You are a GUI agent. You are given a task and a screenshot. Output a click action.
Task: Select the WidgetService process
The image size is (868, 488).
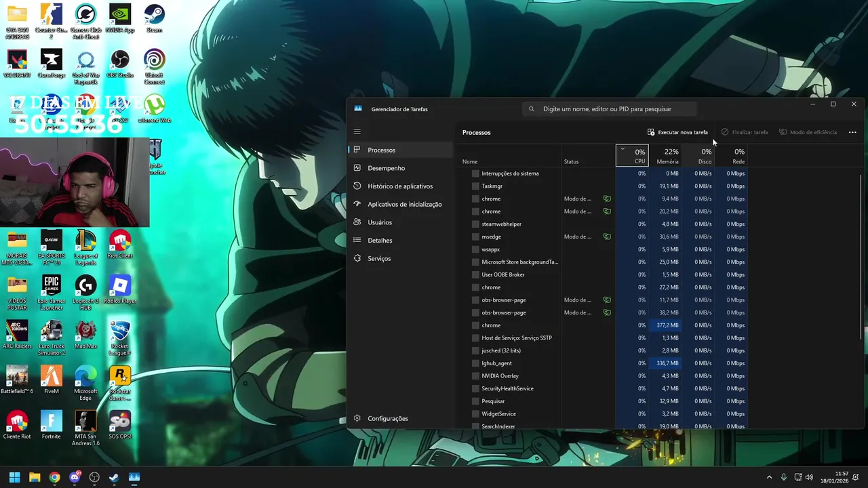(604, 413)
